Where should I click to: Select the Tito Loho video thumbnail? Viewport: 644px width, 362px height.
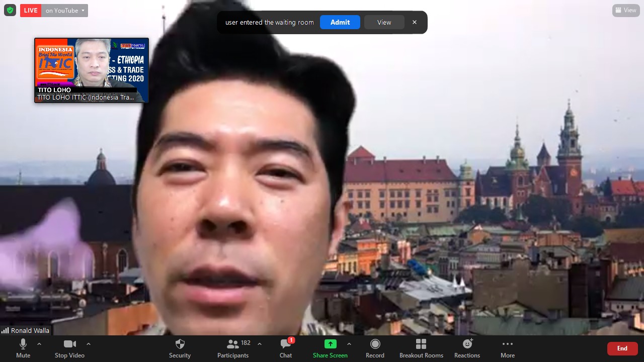click(x=92, y=70)
